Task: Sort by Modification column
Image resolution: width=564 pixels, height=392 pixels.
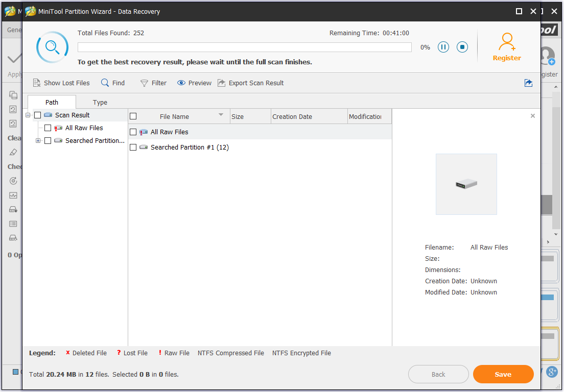Action: [369, 116]
